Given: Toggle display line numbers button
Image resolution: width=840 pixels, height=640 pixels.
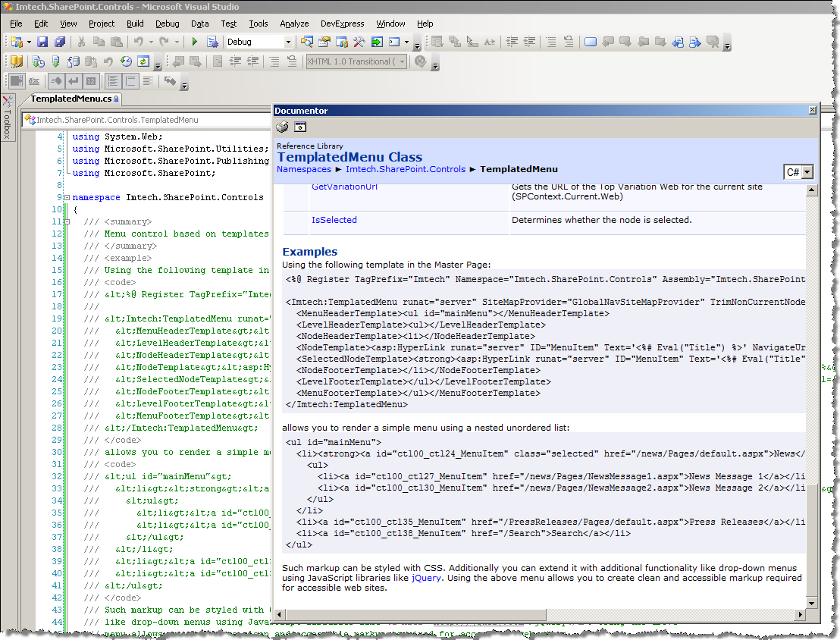Looking at the screenshot, I should click(91, 81).
